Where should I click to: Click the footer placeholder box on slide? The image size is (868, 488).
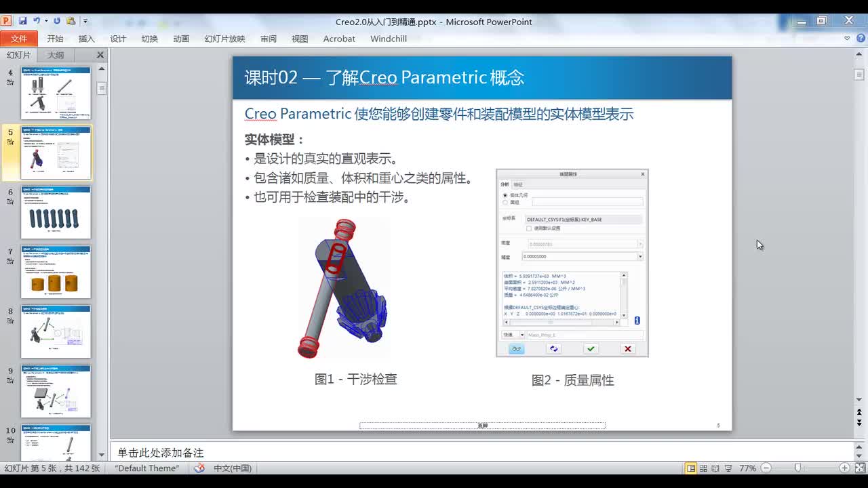(x=482, y=426)
